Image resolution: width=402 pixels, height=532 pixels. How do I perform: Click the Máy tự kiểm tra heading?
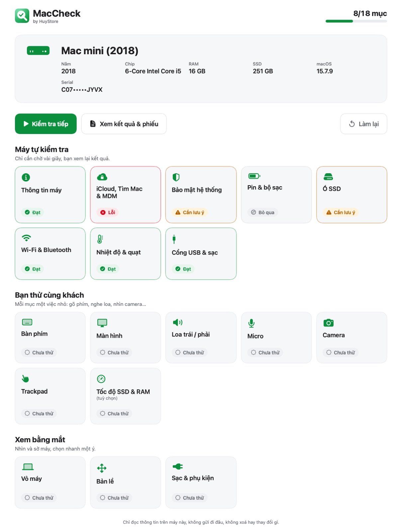click(42, 150)
